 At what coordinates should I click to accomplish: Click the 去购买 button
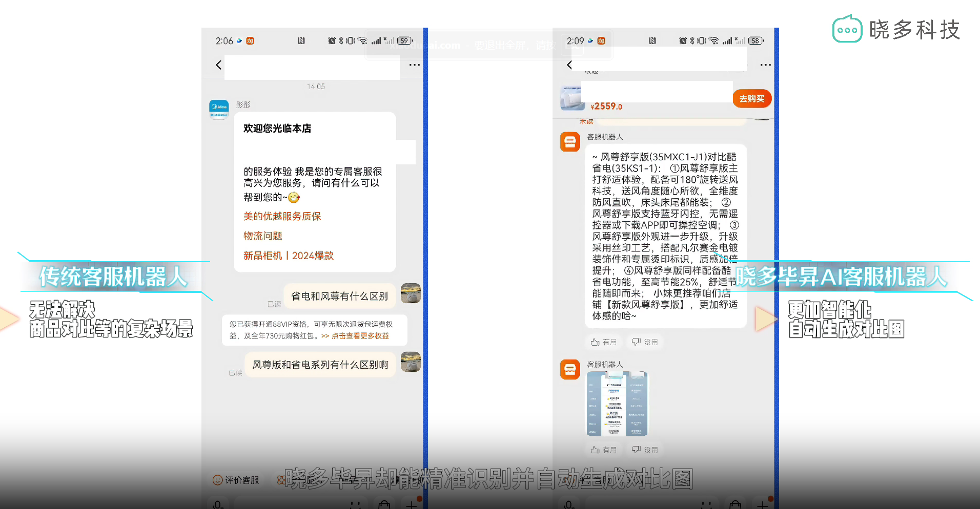coord(752,98)
